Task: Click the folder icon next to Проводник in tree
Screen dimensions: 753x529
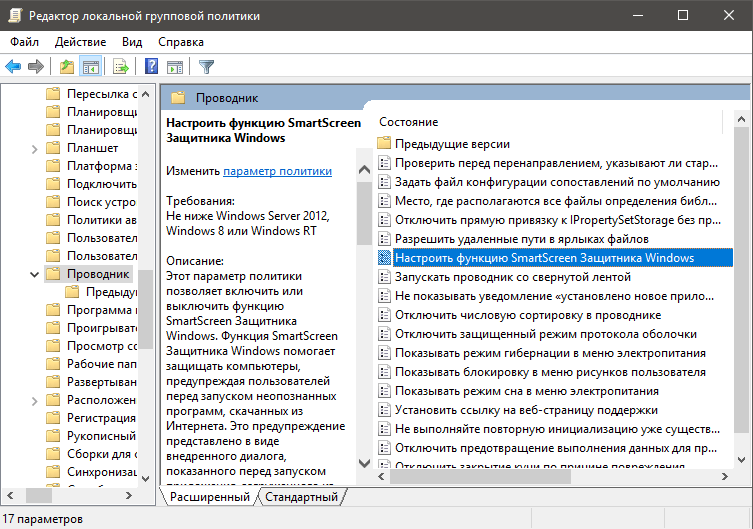Action: click(x=53, y=274)
